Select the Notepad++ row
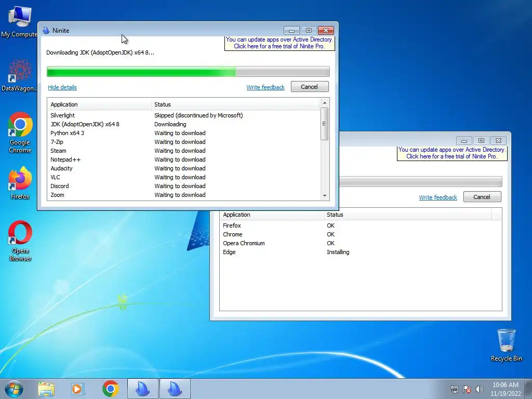This screenshot has width=532, height=399. pos(183,159)
